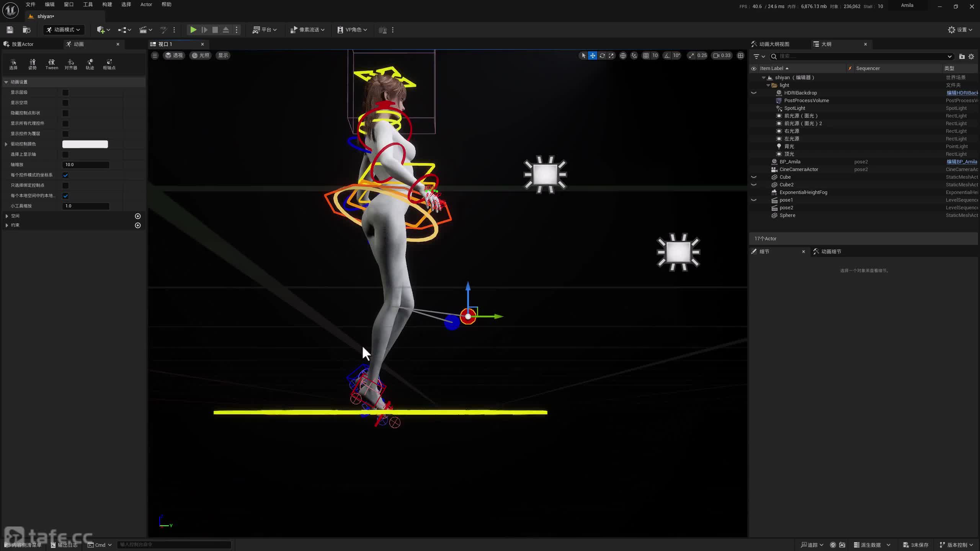Uncheck 每个控件模式的坐标系 checkbox
The height and width of the screenshot is (551, 980).
[x=65, y=175]
